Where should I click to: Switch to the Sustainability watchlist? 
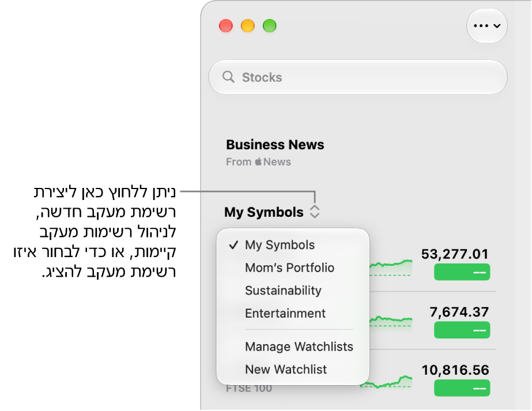pos(283,290)
